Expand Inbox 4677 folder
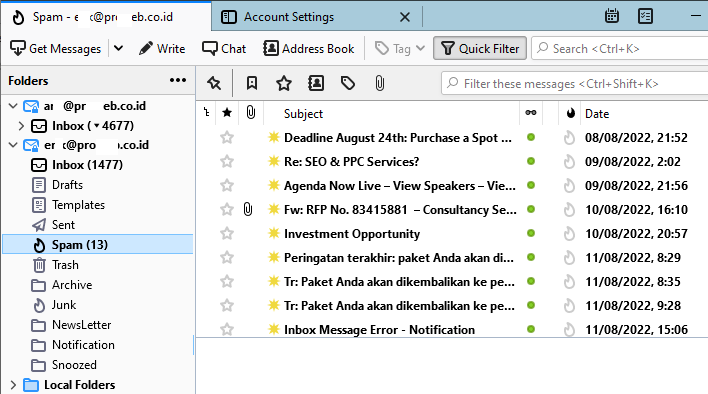 tap(21, 126)
